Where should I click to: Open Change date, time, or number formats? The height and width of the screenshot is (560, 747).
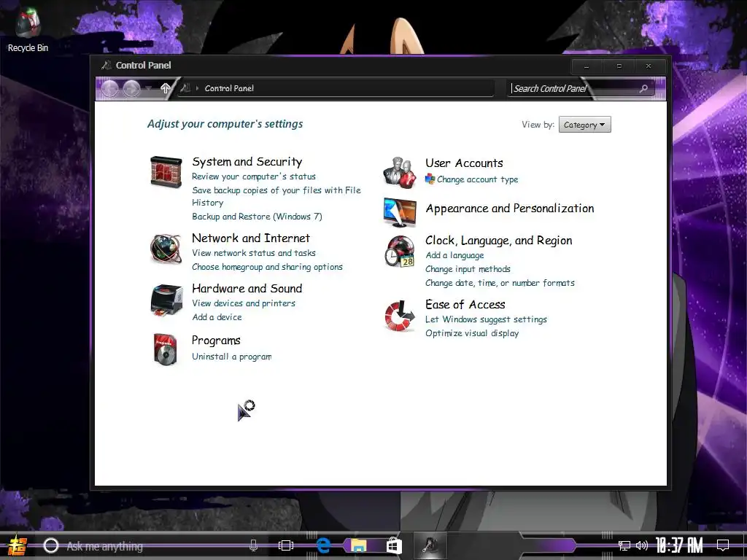tap(500, 284)
